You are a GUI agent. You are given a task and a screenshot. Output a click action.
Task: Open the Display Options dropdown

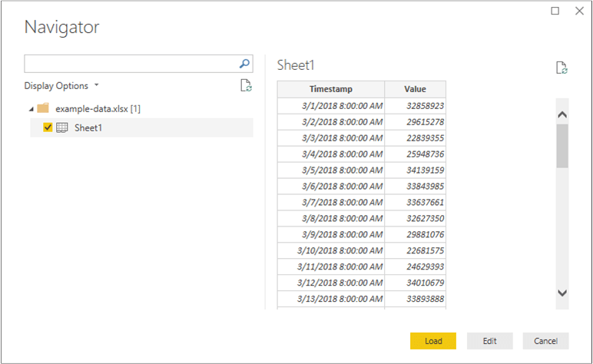pyautogui.click(x=61, y=86)
